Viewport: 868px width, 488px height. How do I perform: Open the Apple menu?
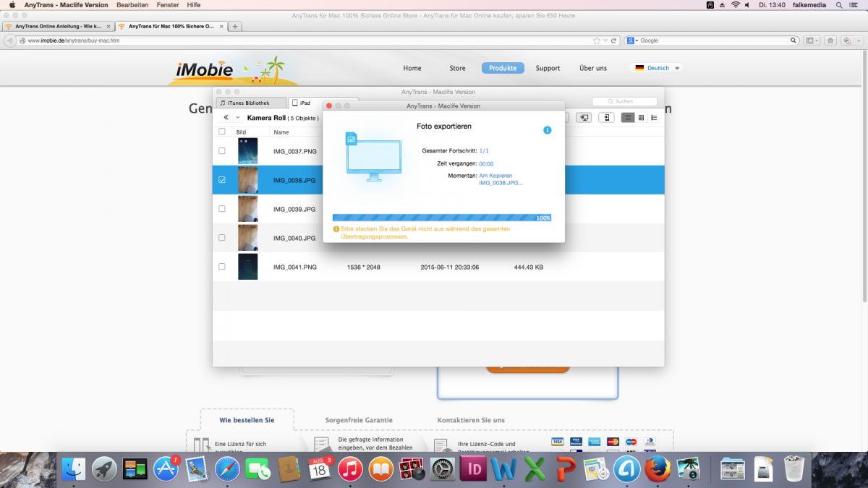click(12, 4)
